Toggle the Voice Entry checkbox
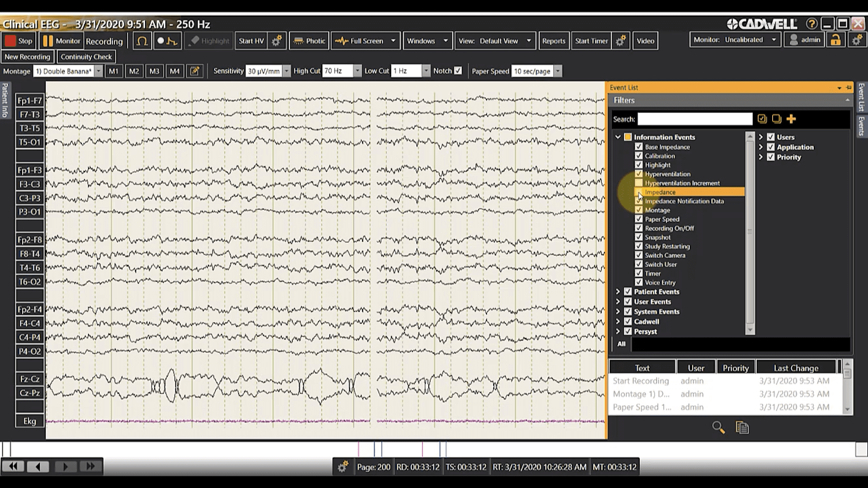 pyautogui.click(x=638, y=282)
